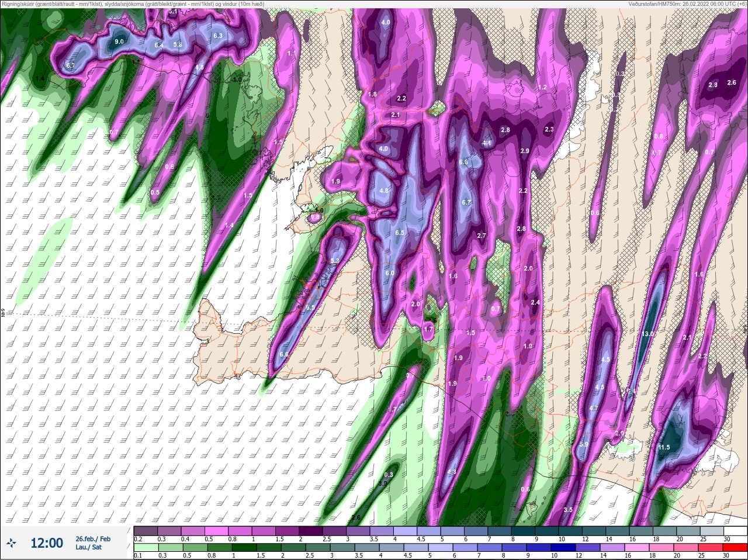The image size is (748, 560).
Task: Select the 4.8 precipitation value on map
Action: pyautogui.click(x=384, y=191)
